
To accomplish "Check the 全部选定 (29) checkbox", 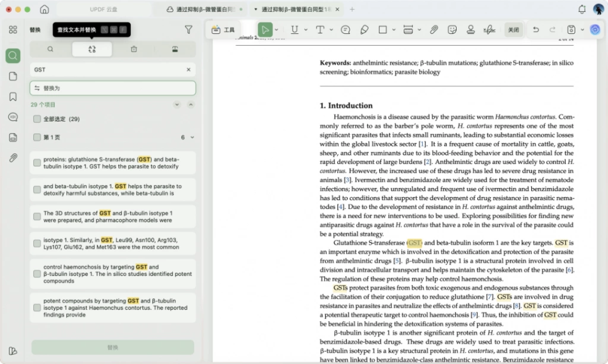I will (x=37, y=119).
